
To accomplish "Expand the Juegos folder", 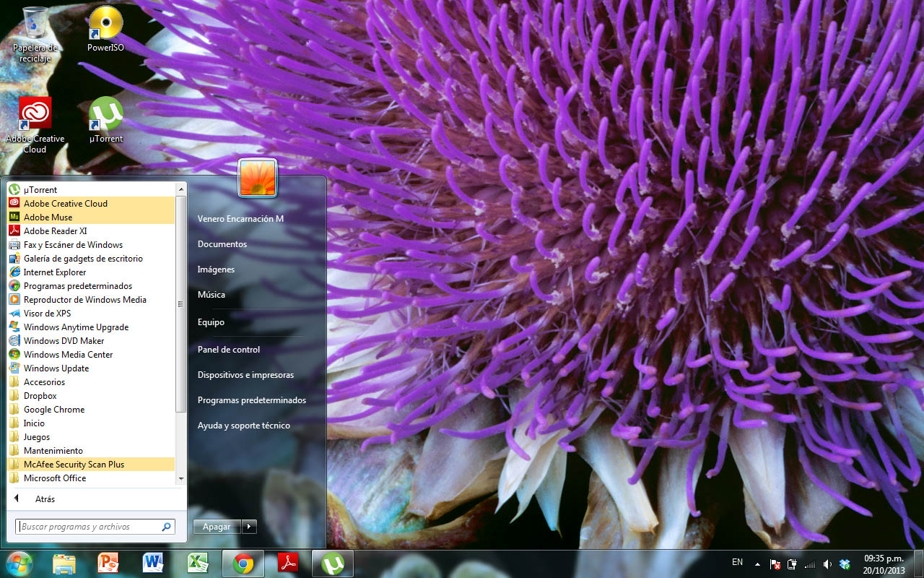I will [x=91, y=436].
